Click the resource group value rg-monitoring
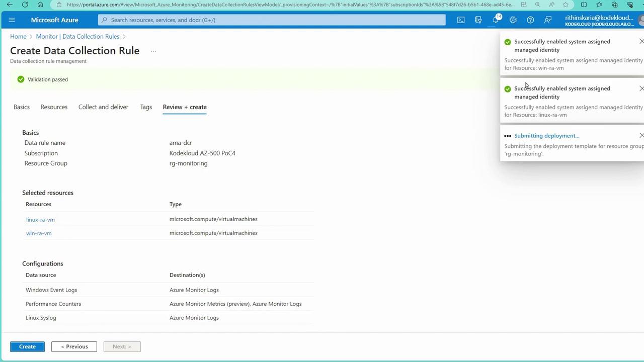644x362 pixels. point(188,163)
